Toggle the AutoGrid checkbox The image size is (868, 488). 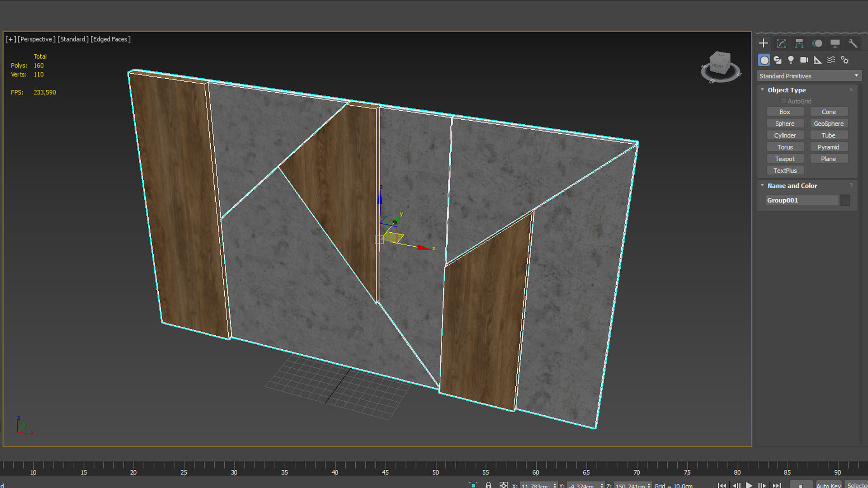pyautogui.click(x=783, y=101)
